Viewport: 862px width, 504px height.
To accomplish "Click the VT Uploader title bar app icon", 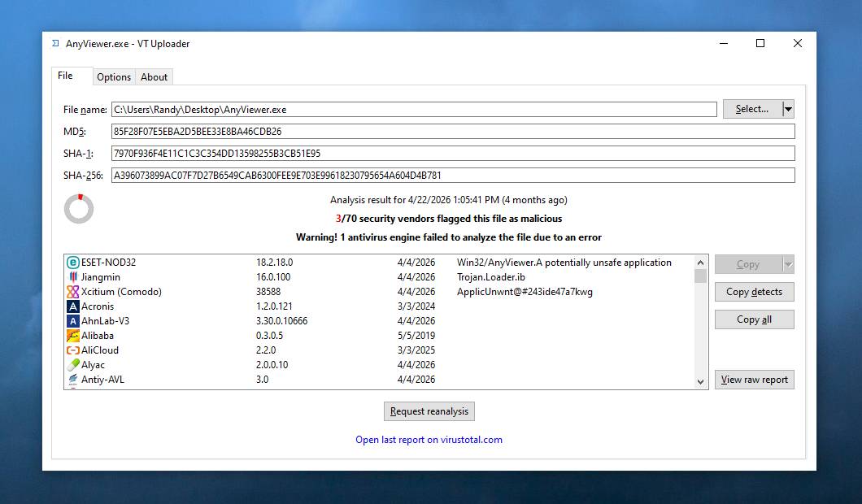I will click(x=55, y=43).
